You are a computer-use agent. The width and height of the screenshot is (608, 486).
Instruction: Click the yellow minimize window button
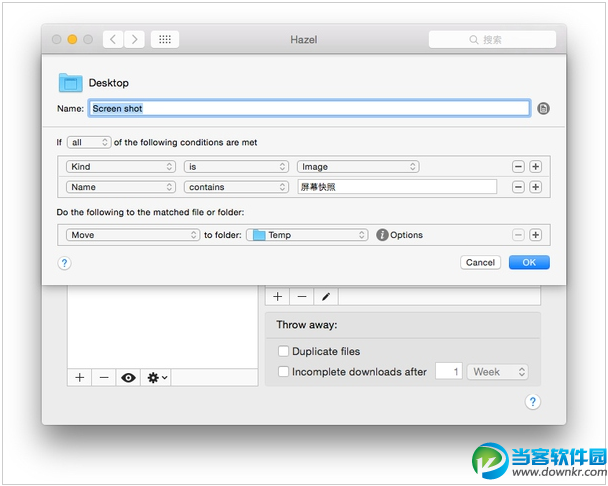[72, 39]
